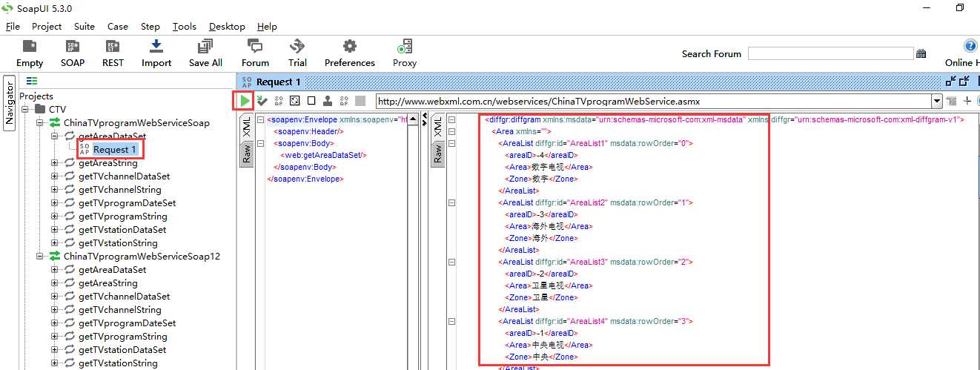980x370 pixels.
Task: Submit request with green play button
Action: 245,100
